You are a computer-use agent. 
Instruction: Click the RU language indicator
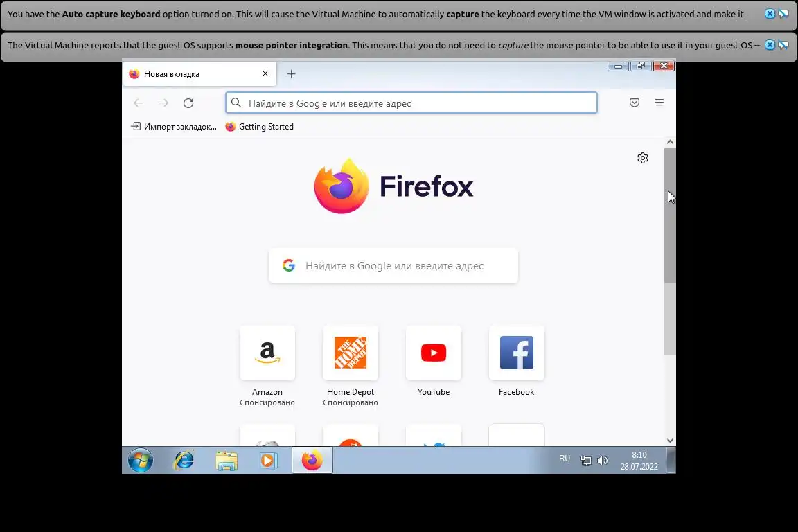565,458
